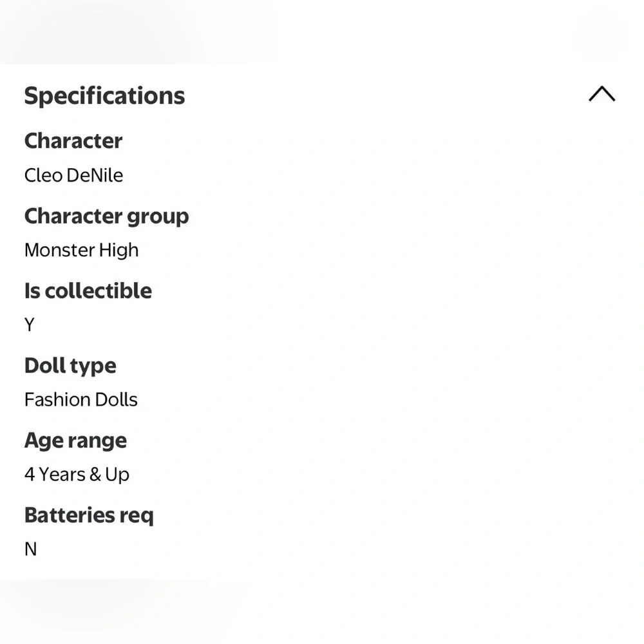The width and height of the screenshot is (644, 644).
Task: Select the Batteries req label
Action: [x=89, y=515]
